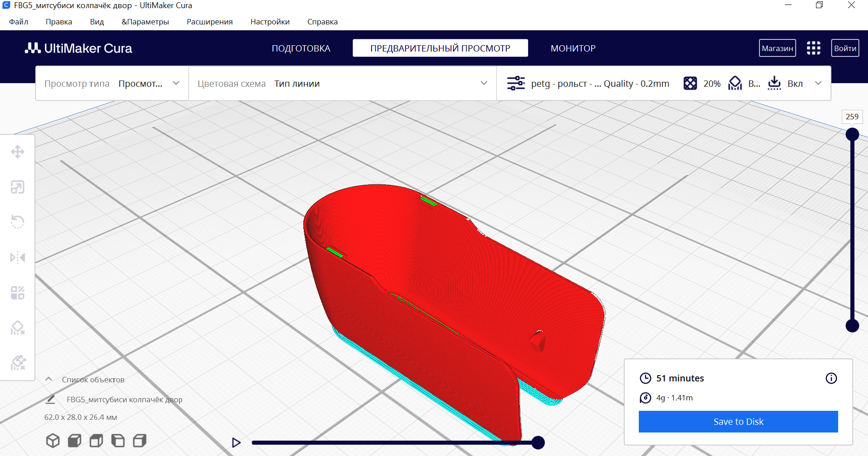Collapse the object list

point(49,379)
